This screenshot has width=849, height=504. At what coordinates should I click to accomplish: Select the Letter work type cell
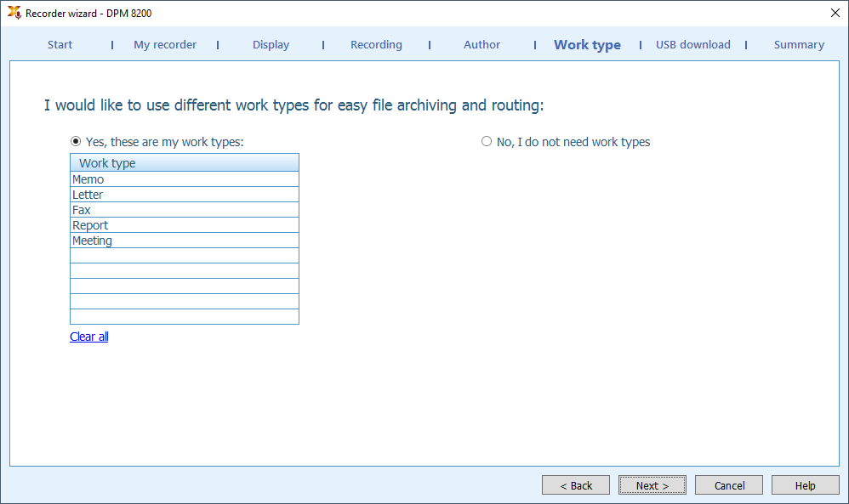[185, 194]
